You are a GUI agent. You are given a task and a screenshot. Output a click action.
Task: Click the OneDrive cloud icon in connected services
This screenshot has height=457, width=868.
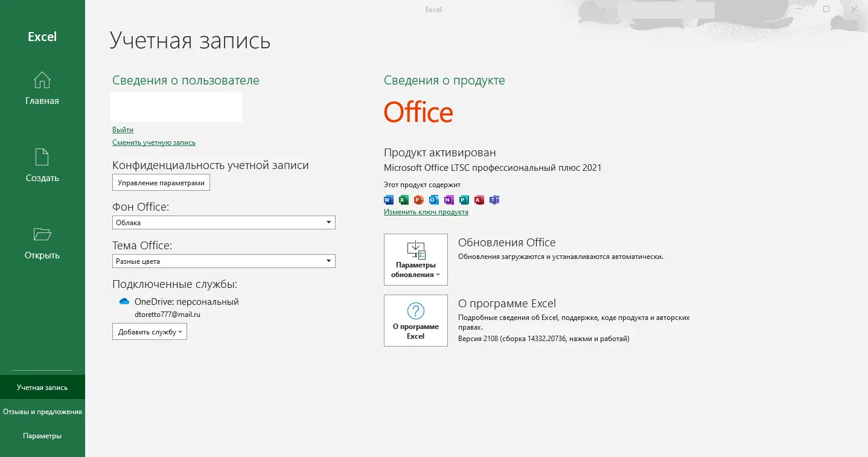pyautogui.click(x=124, y=301)
